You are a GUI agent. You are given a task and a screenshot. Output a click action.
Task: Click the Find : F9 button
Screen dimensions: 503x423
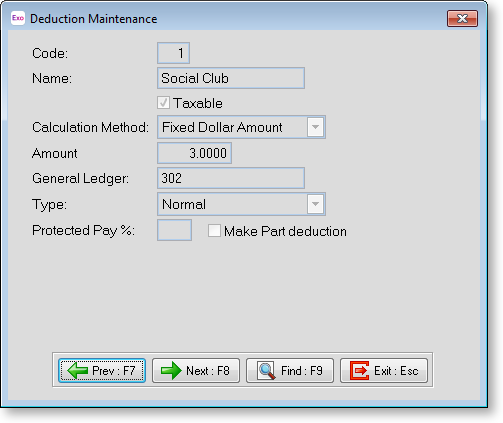(290, 370)
